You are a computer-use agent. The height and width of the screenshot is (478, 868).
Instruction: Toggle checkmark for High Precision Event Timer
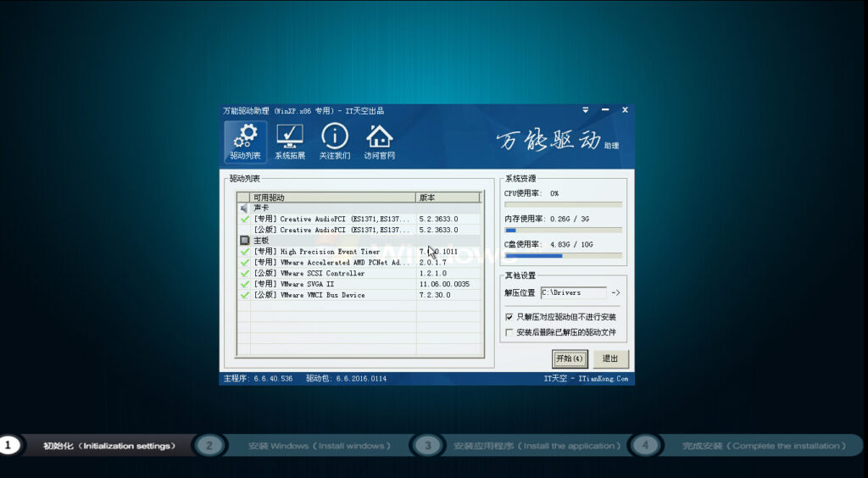click(x=244, y=252)
